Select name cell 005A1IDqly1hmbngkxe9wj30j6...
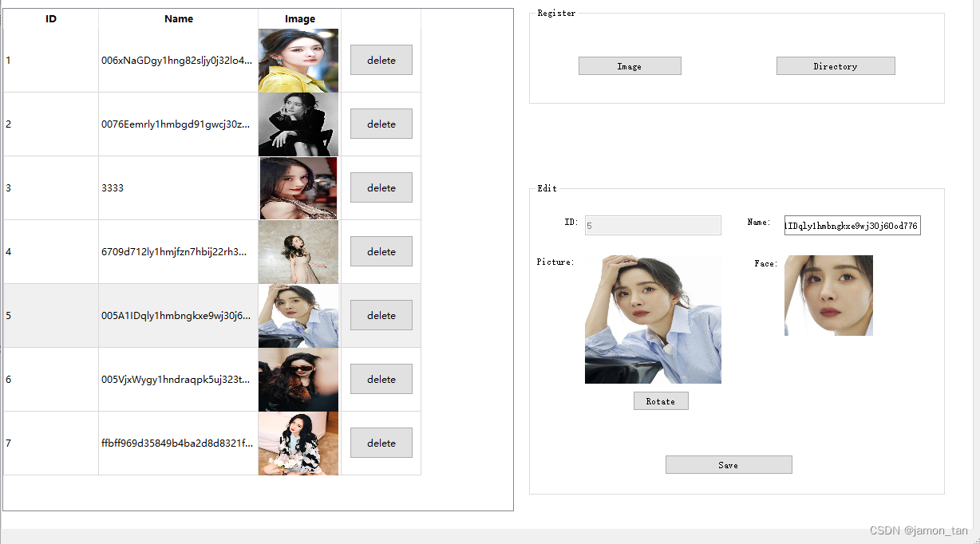980x544 pixels. point(179,315)
